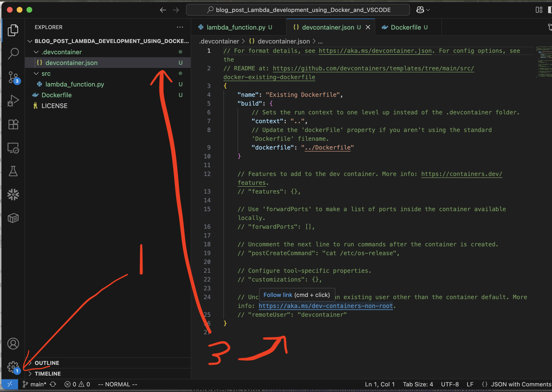Screen dimensions: 552x392
Task: Expand the TIMELINE section
Action: (30, 374)
